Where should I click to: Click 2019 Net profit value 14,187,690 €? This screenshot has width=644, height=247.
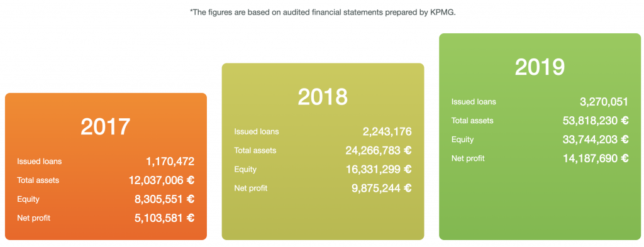(x=596, y=158)
